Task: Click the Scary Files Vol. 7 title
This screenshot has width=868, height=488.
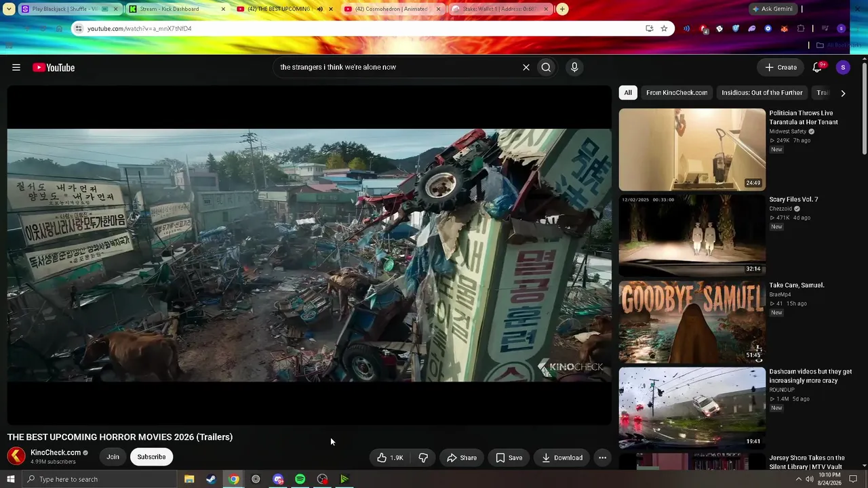Action: 793,199
